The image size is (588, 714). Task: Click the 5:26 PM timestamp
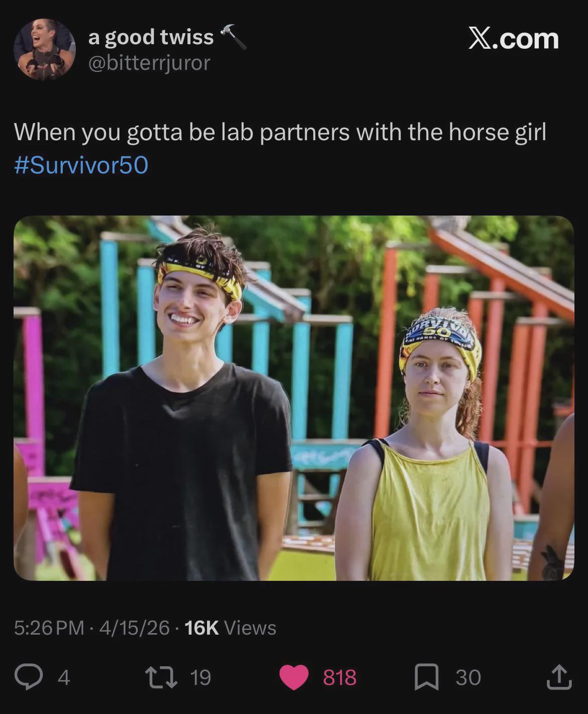[49, 628]
